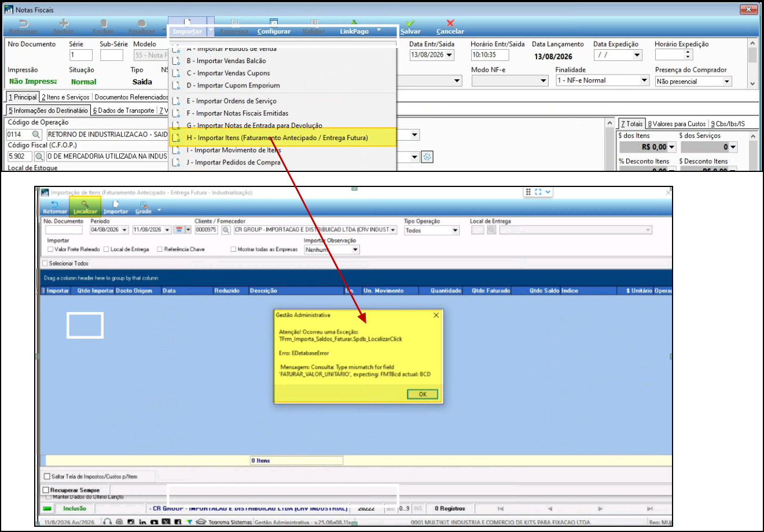The image size is (764, 532).
Task: Open the Período calendar picker icon
Action: pyautogui.click(x=179, y=230)
